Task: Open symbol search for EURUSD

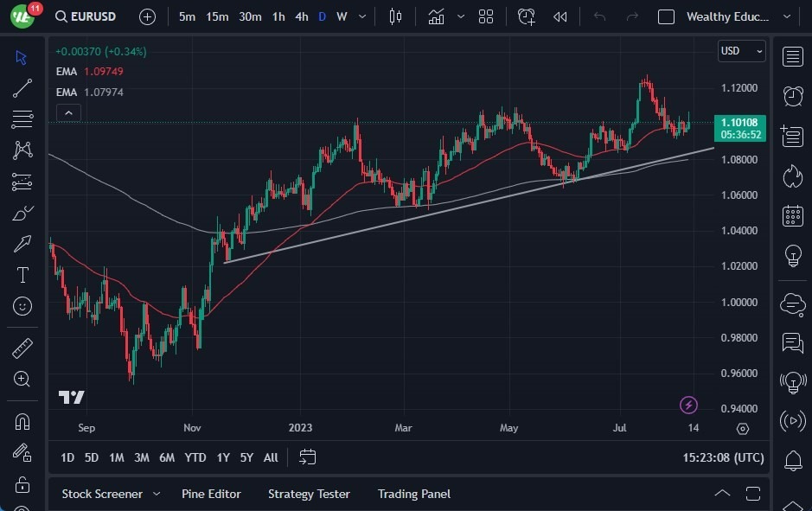Action: pyautogui.click(x=87, y=16)
